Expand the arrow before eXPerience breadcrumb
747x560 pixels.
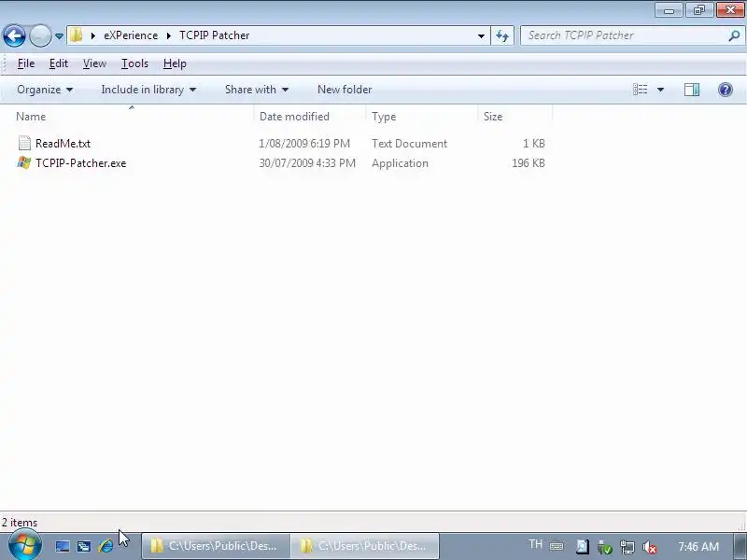tap(92, 35)
